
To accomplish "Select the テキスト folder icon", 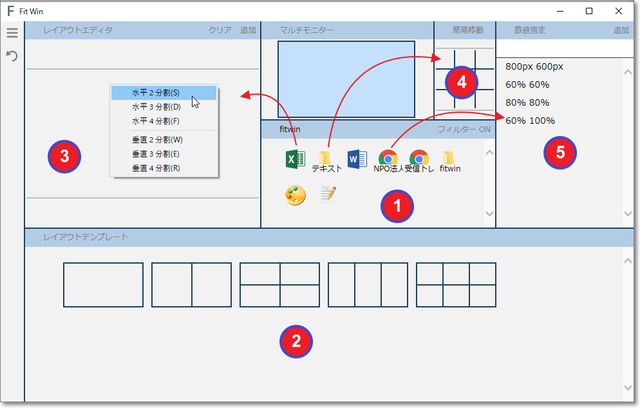I will click(x=325, y=158).
